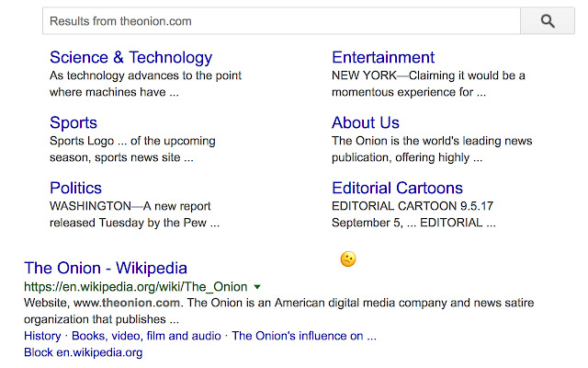Visit the Politics section link
588x368 pixels.
(x=75, y=189)
